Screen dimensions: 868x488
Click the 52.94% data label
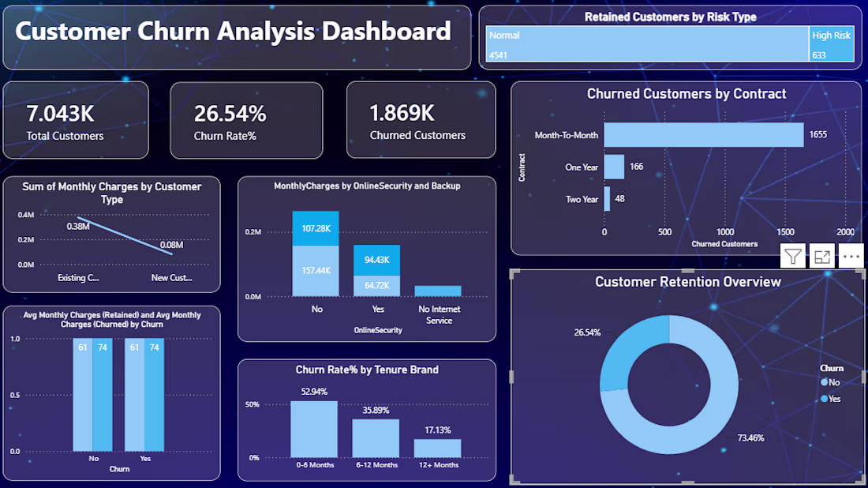(x=314, y=392)
